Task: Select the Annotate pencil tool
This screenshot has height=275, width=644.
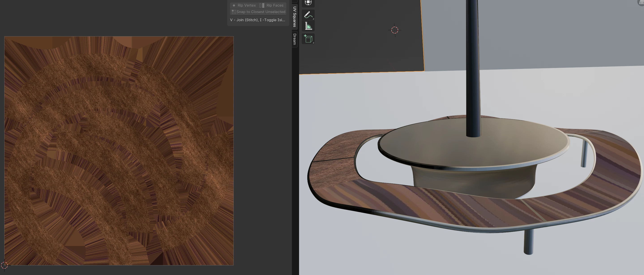Action: (x=308, y=15)
